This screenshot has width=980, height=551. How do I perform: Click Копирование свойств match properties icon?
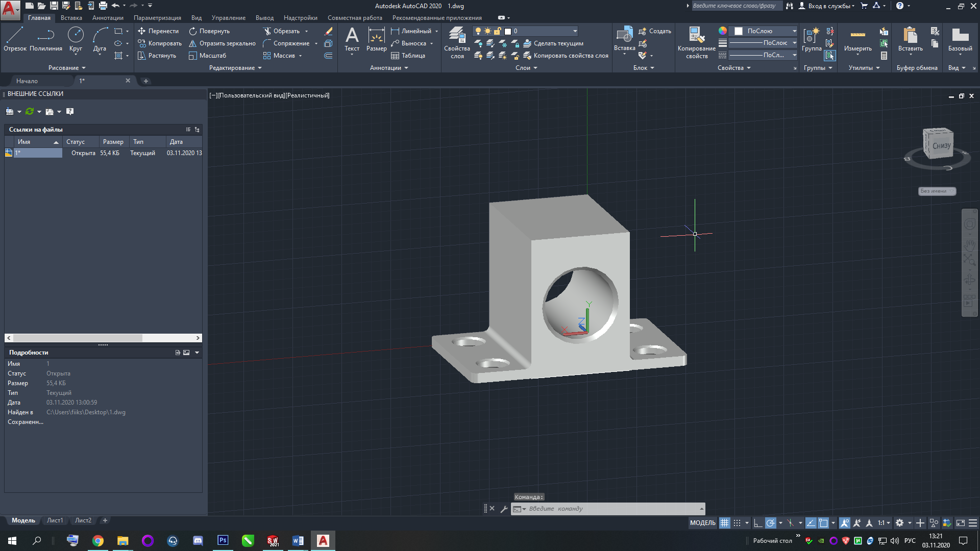tap(696, 40)
